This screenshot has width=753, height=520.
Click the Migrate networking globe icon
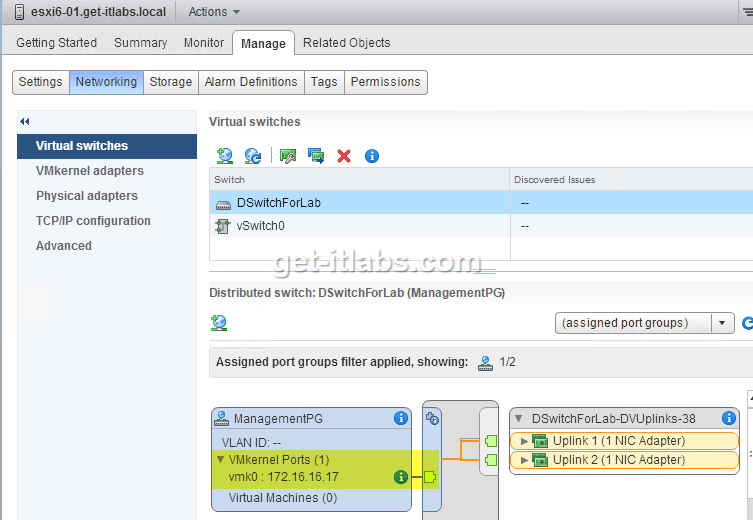253,156
